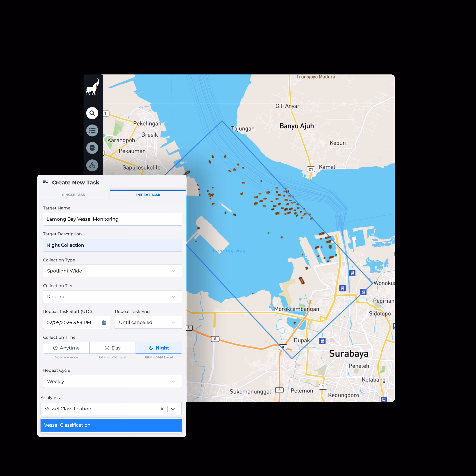Toggle Night collection time on
476x476 pixels.
tap(159, 348)
